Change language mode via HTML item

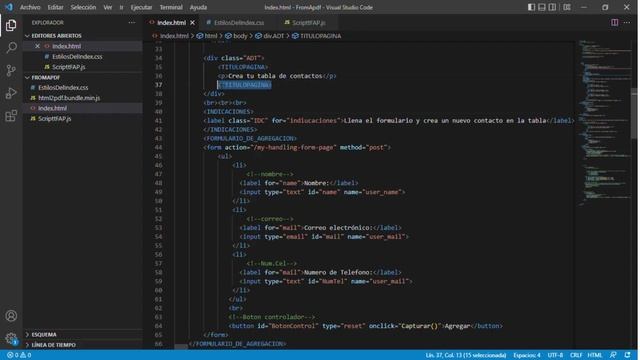[x=595, y=355]
